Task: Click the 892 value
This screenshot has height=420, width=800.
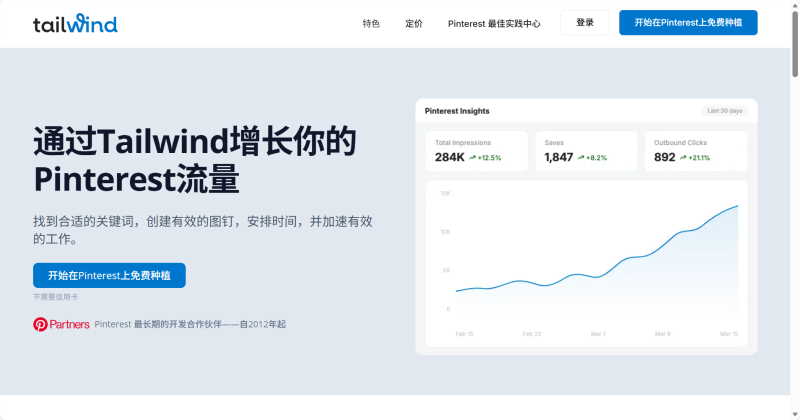Action: pos(665,157)
